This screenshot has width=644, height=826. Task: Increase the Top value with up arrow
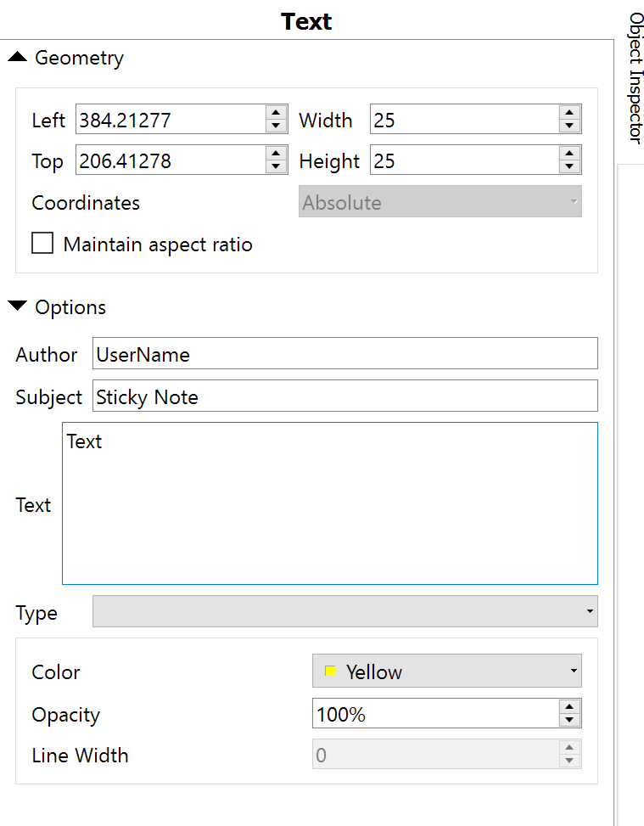click(276, 154)
